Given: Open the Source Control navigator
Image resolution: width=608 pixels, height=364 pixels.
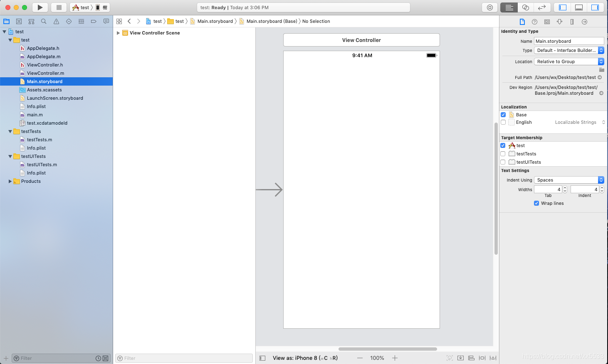Looking at the screenshot, I should tap(19, 21).
